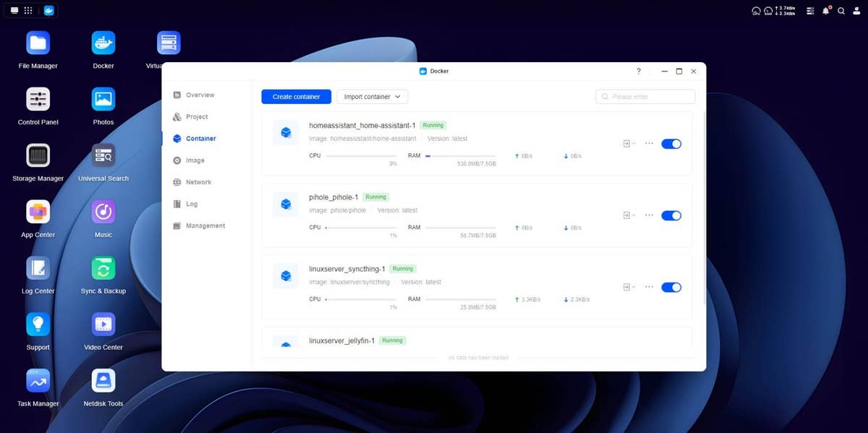Open the App Center icon
The width and height of the screenshot is (868, 433).
click(x=38, y=213)
